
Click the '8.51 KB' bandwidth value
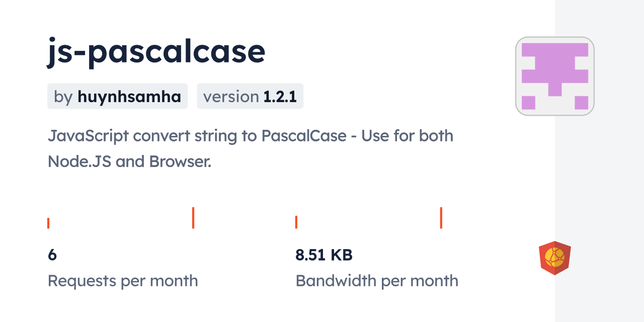coord(324,255)
